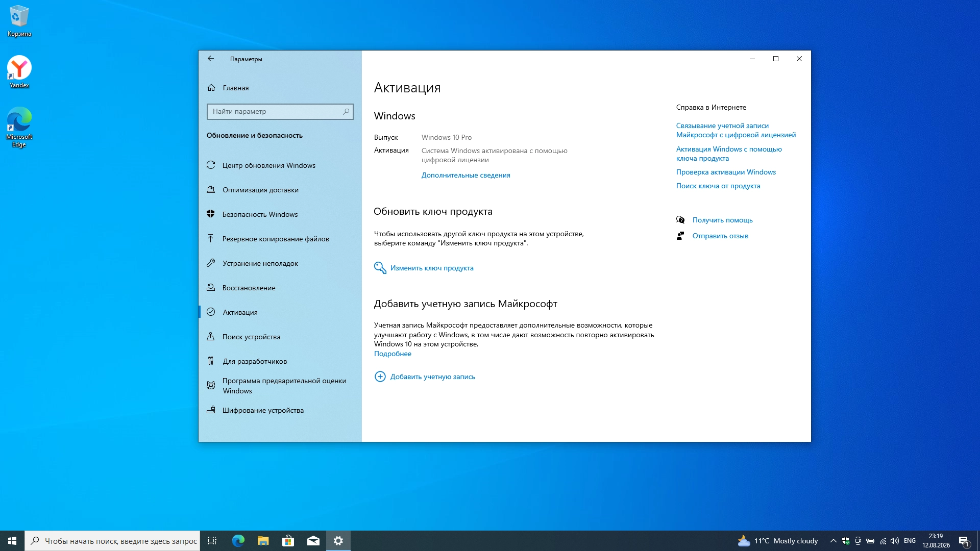The width and height of the screenshot is (980, 551).
Task: Open Активация Windows с помощью ключа продукта link
Action: point(729,154)
